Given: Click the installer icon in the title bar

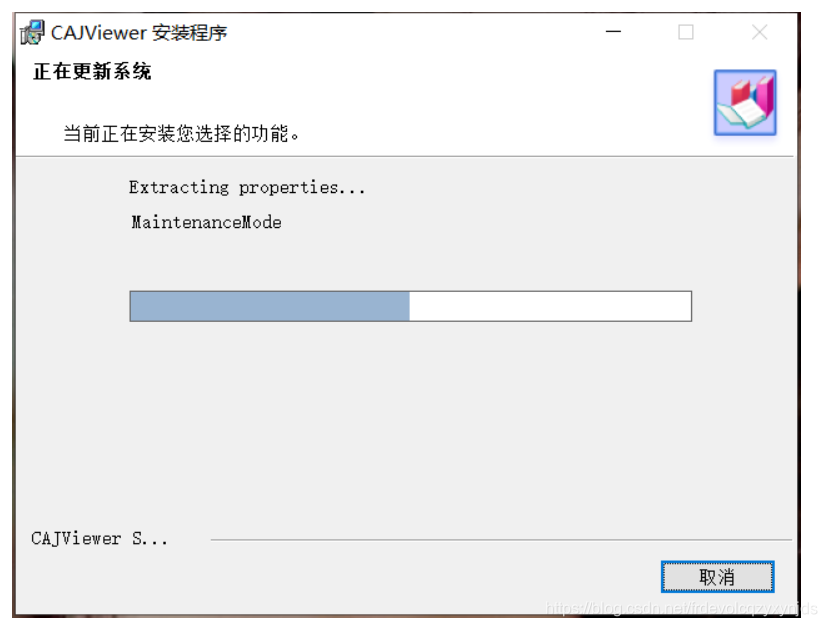Looking at the screenshot, I should (32, 32).
